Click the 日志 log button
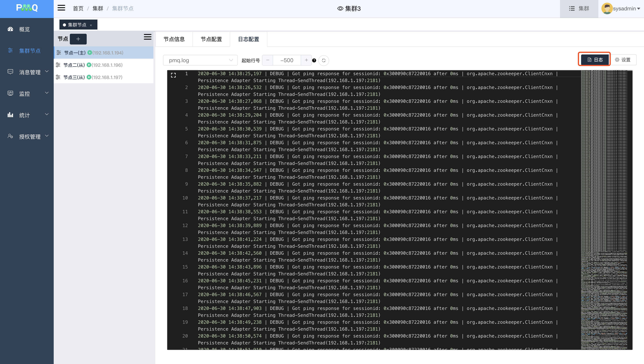The height and width of the screenshot is (364, 644). pyautogui.click(x=595, y=60)
